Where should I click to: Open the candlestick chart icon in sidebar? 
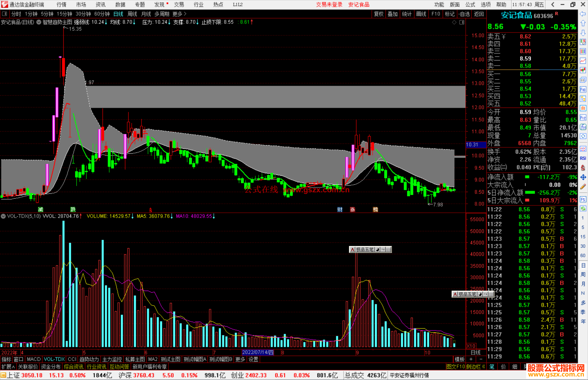pyautogui.click(x=583, y=70)
